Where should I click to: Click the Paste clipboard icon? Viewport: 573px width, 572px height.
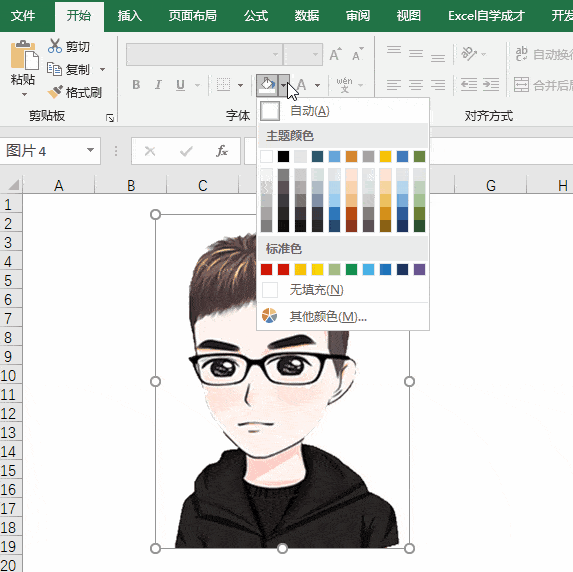tap(24, 55)
